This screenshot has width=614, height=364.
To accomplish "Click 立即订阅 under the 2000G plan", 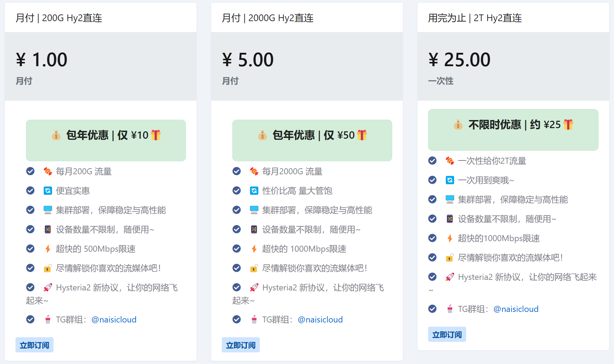I will (241, 345).
